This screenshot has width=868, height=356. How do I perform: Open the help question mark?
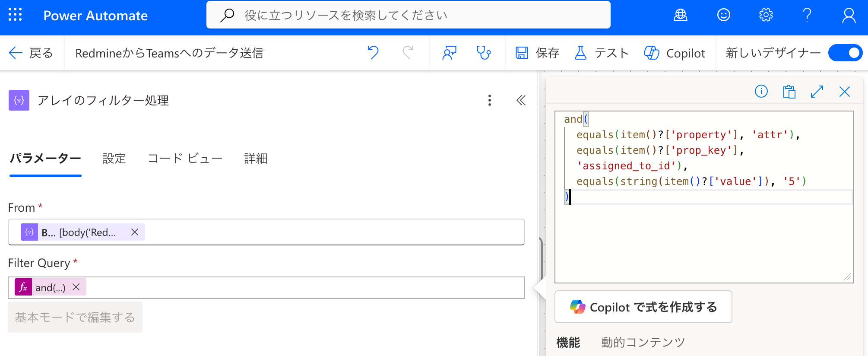807,15
